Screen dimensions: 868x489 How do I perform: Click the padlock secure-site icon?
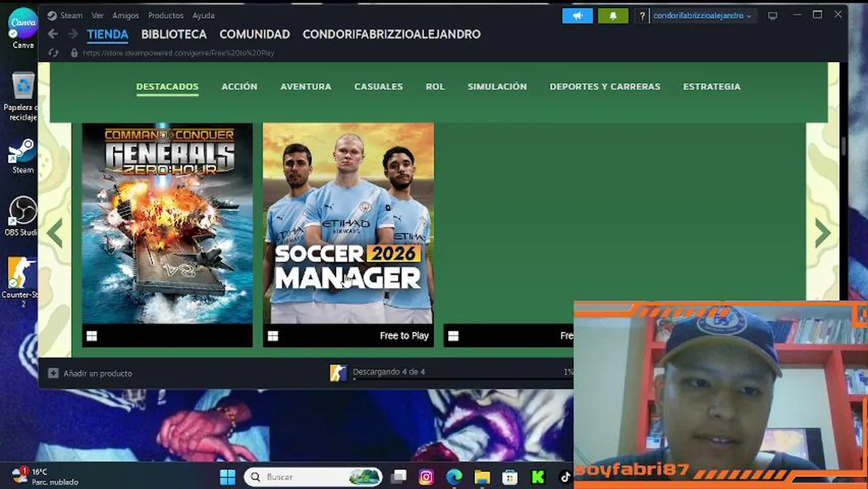(73, 52)
